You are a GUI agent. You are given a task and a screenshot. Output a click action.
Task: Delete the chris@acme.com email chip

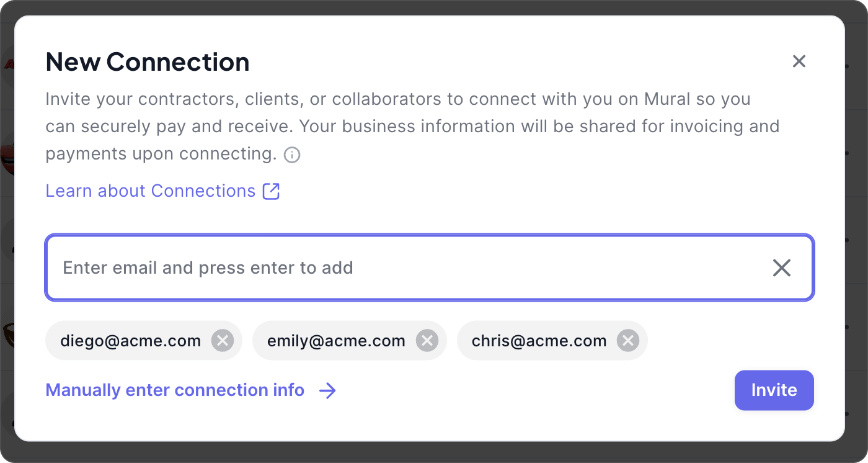628,341
